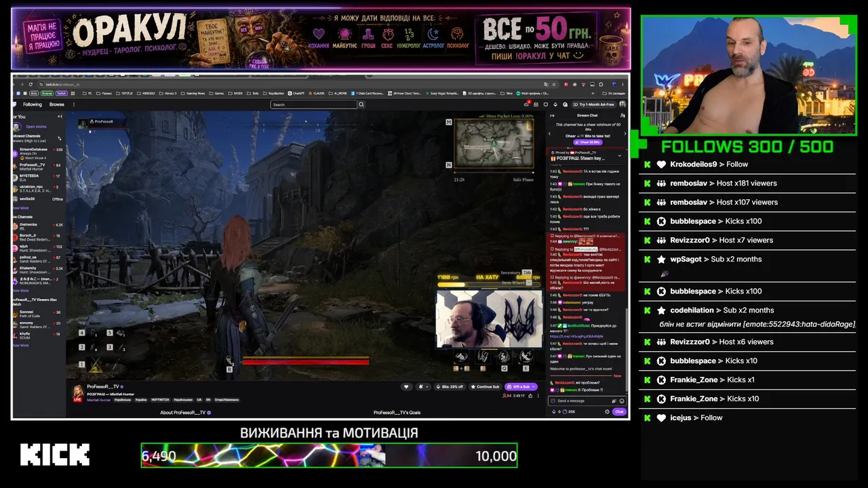Collapse the For You sidebar arrow
Screen dimensions: 868x488
point(60,117)
